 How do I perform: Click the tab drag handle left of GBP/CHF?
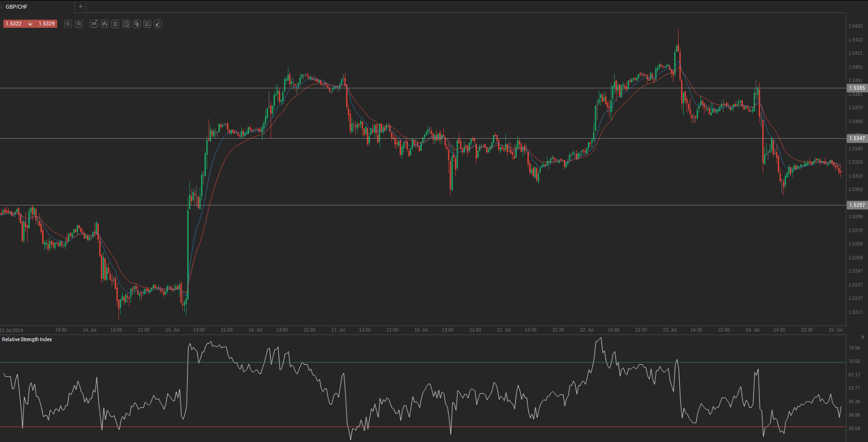1,7
